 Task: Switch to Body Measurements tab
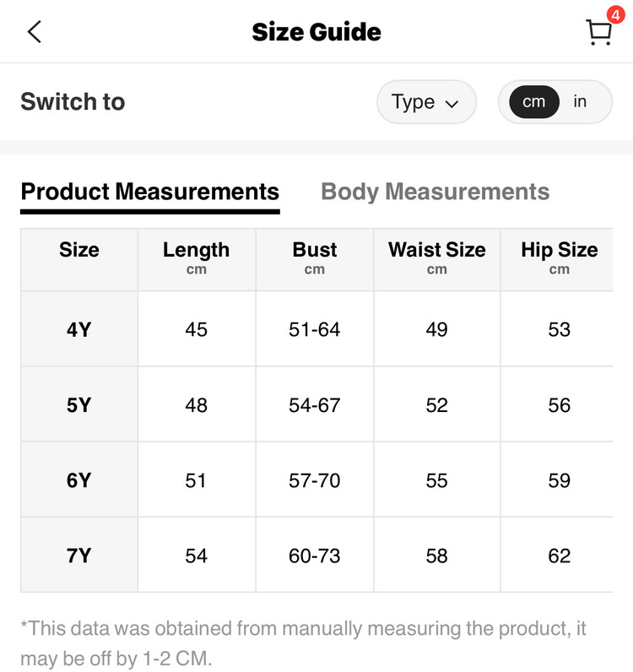coord(435,192)
